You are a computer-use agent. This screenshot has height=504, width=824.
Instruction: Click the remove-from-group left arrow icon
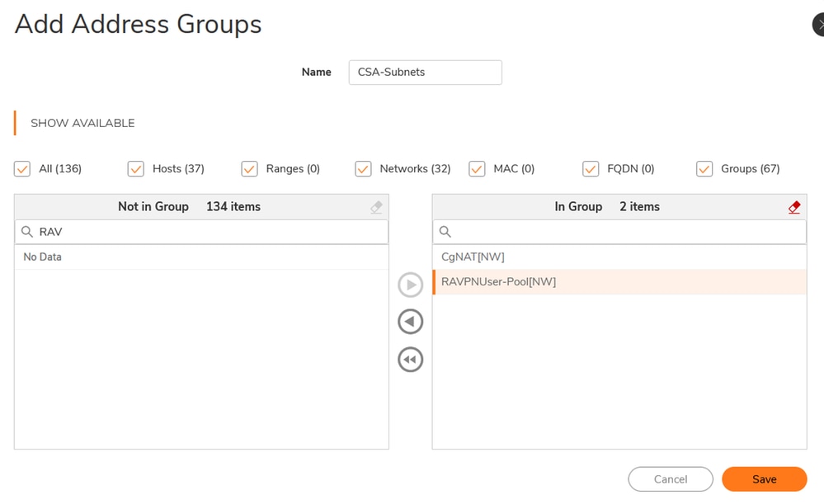410,322
